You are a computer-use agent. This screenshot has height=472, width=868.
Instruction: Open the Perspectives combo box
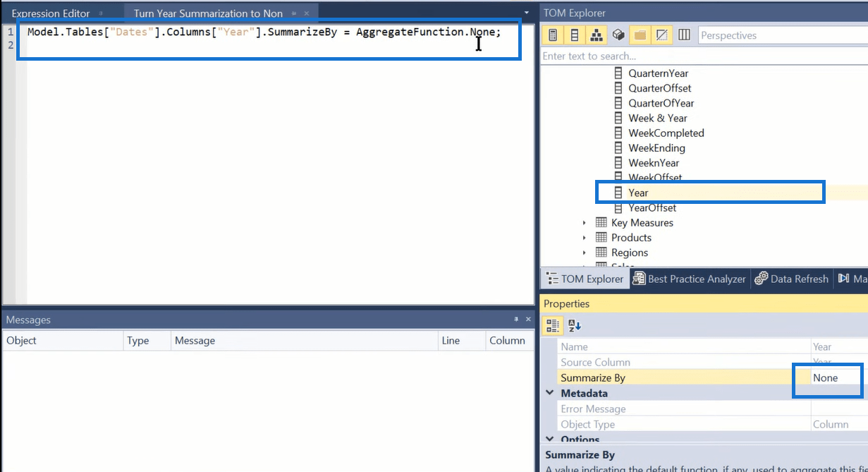(x=783, y=35)
